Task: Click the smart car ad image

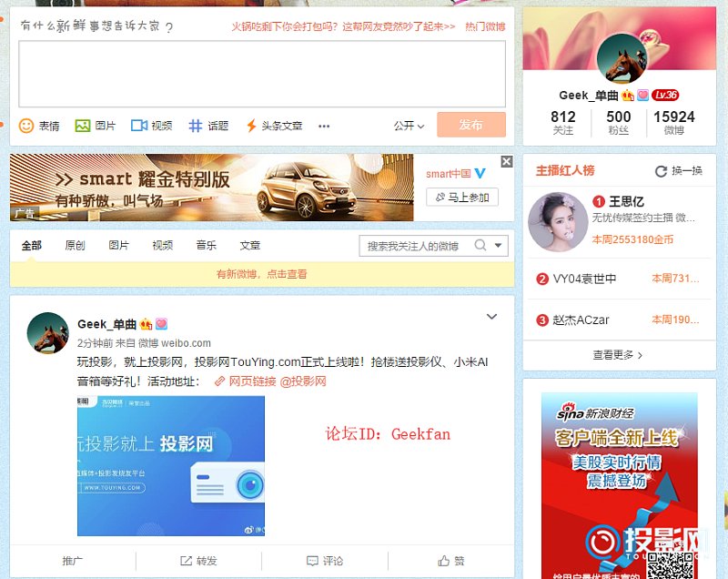Action: pos(212,188)
